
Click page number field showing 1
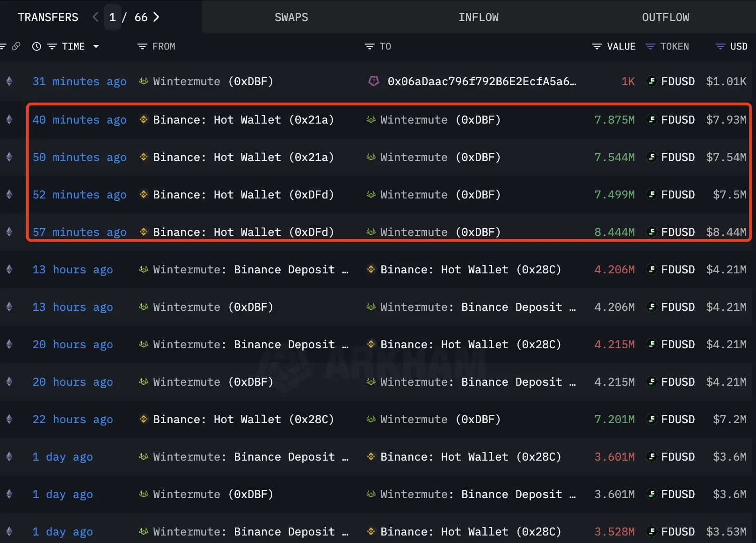click(112, 17)
